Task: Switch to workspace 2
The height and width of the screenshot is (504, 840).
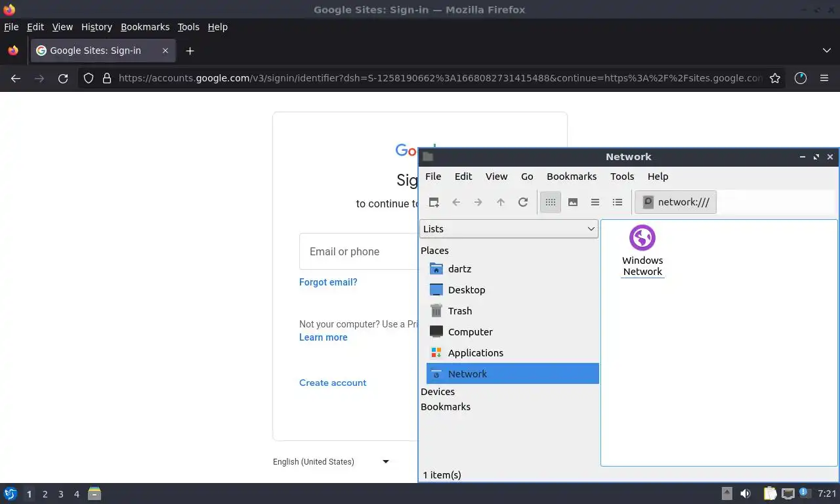Action: [45, 494]
